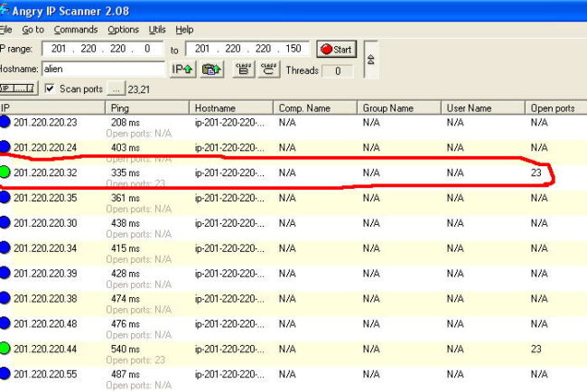Toggle the Scan ports checkbox
The height and width of the screenshot is (392, 587).
(x=50, y=89)
